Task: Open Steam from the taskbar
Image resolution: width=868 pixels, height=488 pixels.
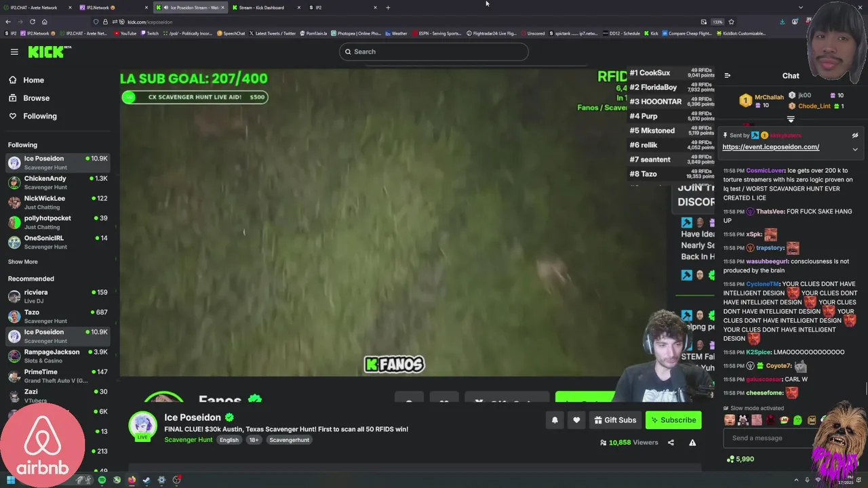Action: pyautogui.click(x=146, y=480)
